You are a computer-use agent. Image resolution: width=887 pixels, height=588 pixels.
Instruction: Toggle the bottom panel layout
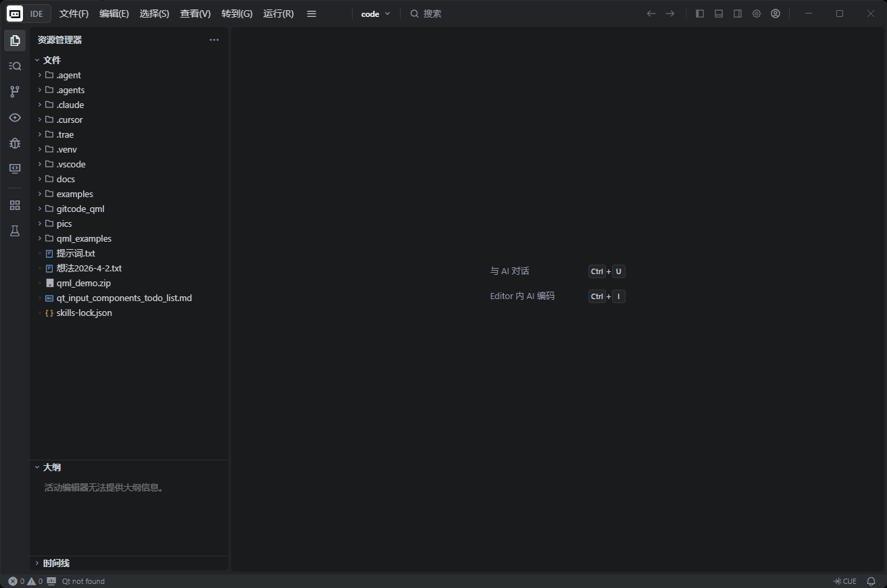pyautogui.click(x=719, y=14)
